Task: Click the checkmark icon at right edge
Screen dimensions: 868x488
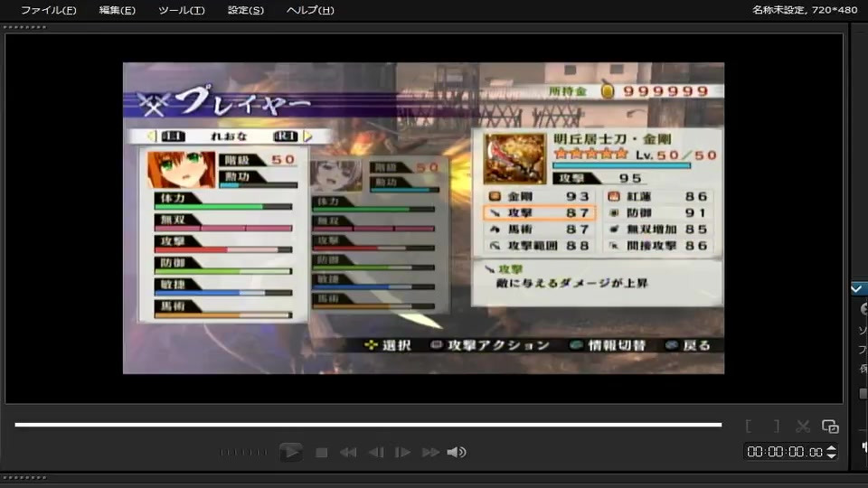Action: [857, 289]
